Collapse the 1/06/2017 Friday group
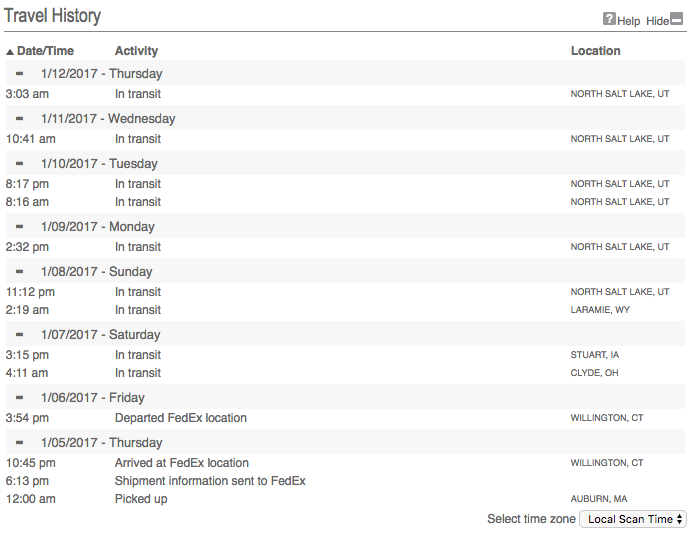692x542 pixels. (x=20, y=397)
